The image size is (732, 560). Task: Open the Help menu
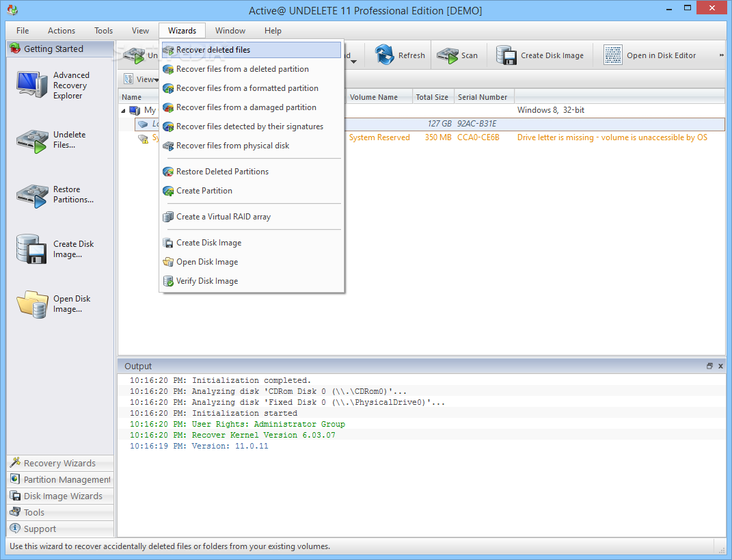click(273, 31)
